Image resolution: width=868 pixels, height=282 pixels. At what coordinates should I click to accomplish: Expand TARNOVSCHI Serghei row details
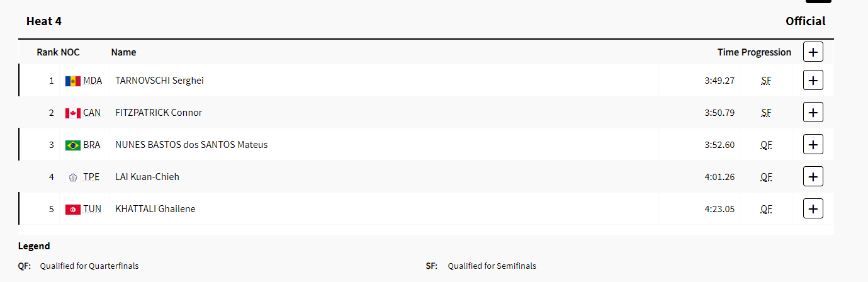(813, 81)
